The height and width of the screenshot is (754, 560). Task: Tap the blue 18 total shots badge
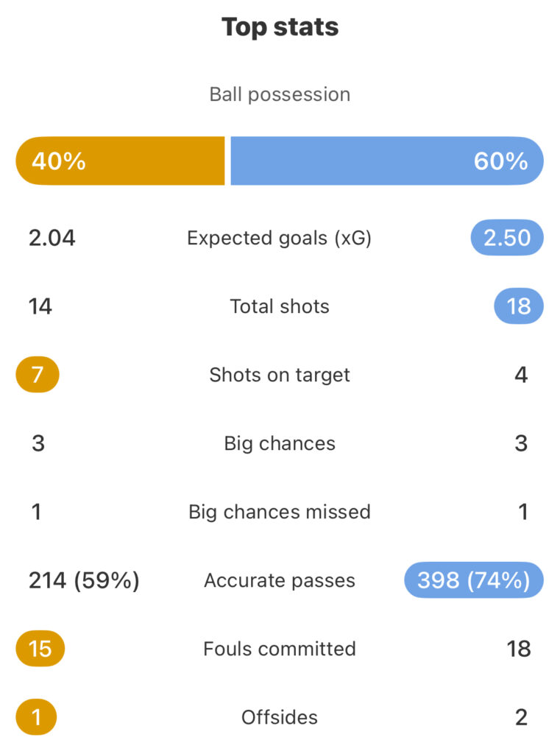519,306
